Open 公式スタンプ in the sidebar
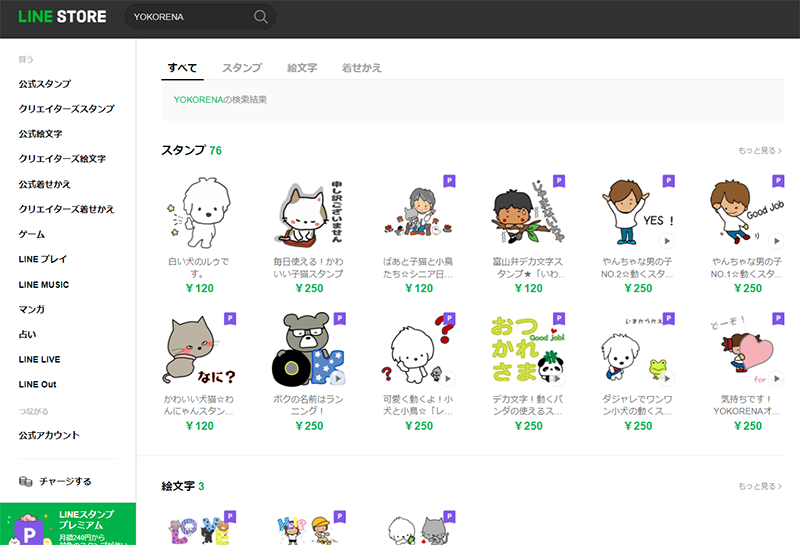 click(x=45, y=84)
